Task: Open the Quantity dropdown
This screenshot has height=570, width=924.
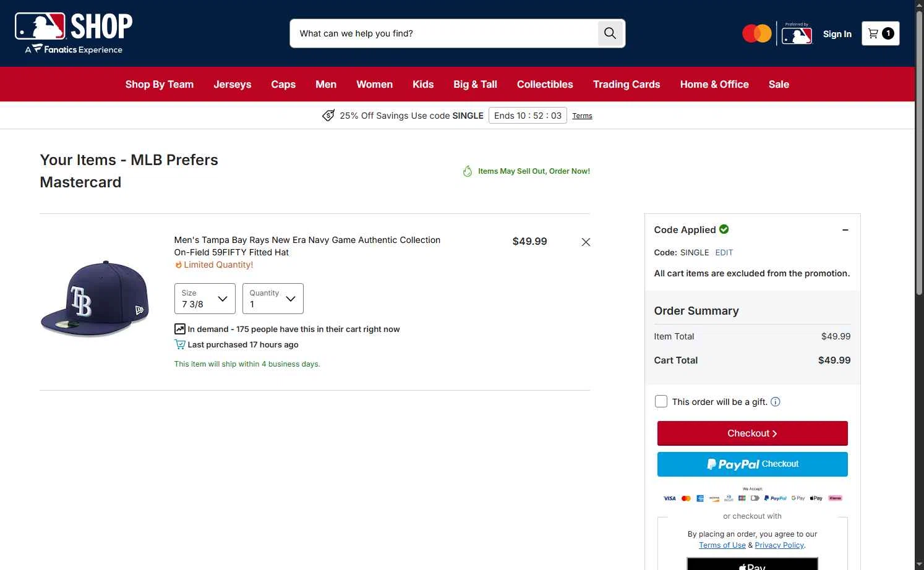Action: point(273,299)
